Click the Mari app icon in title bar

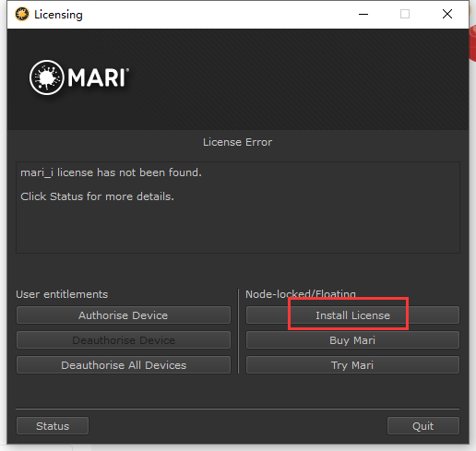pos(22,14)
